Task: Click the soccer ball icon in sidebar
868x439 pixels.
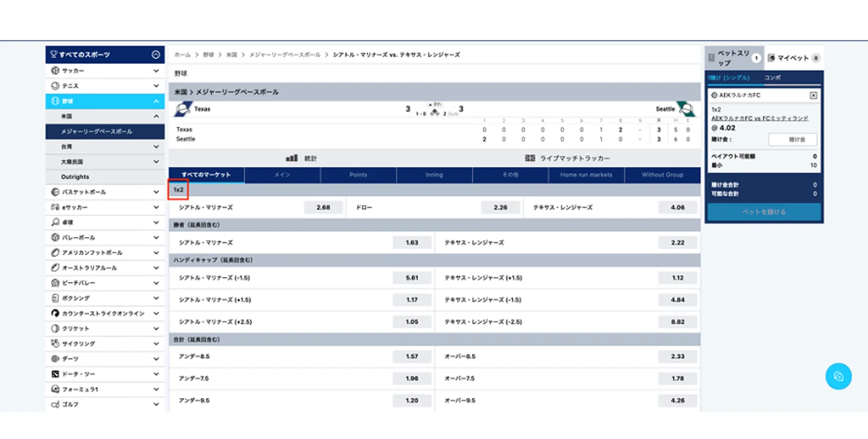Action: (55, 71)
